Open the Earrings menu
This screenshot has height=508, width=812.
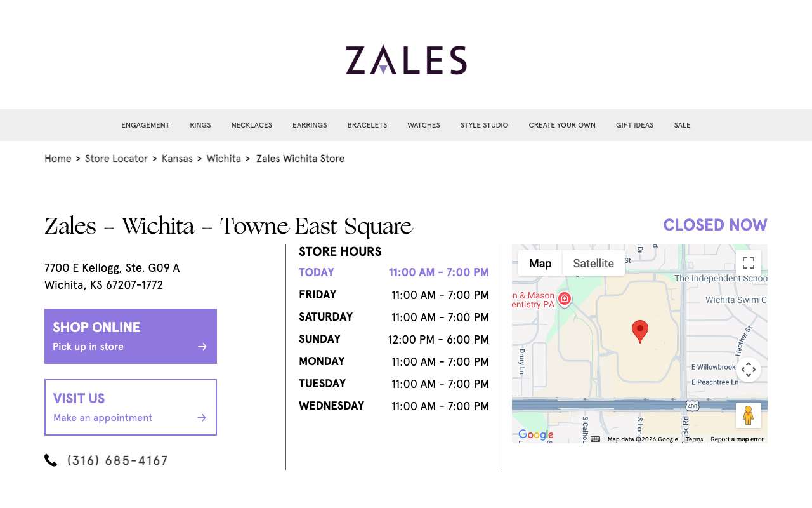[x=310, y=125]
